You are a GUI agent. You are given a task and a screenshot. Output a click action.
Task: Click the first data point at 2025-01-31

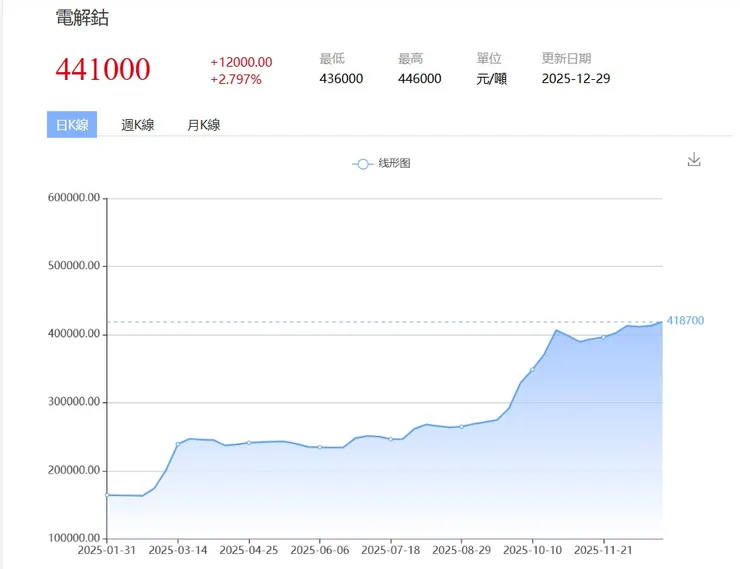pos(107,495)
